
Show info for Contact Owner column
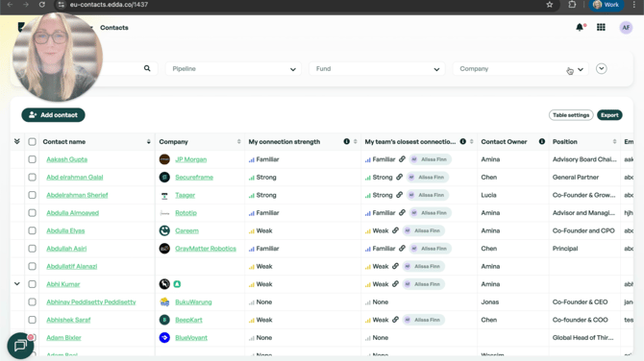(542, 141)
